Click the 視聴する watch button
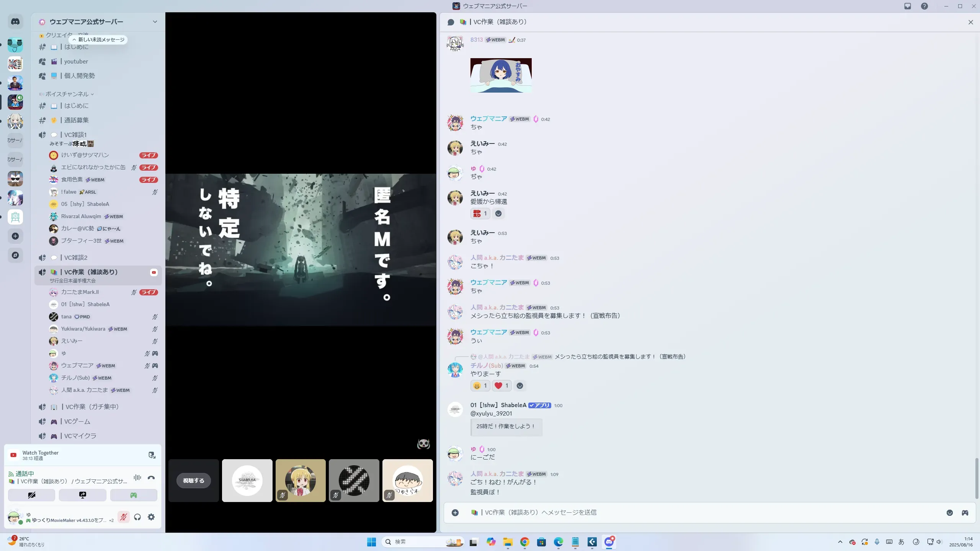This screenshot has width=980, height=551. click(x=194, y=481)
